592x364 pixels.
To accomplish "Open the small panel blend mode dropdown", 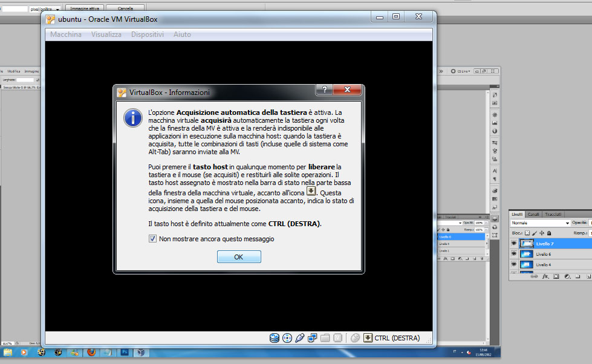I will pos(460,223).
